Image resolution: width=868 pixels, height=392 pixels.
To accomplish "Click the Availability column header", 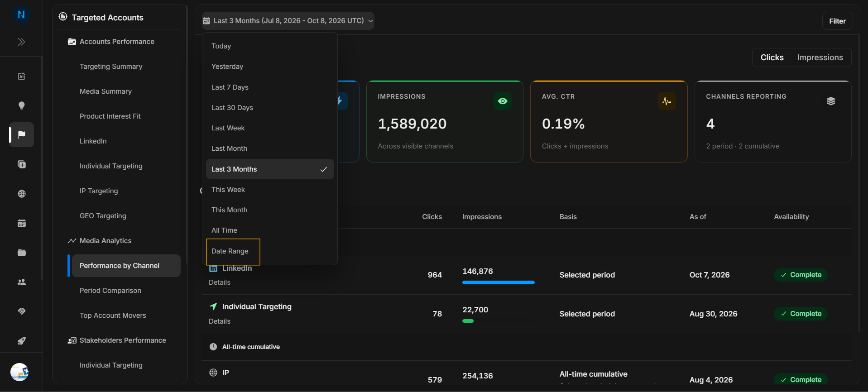I will [791, 217].
